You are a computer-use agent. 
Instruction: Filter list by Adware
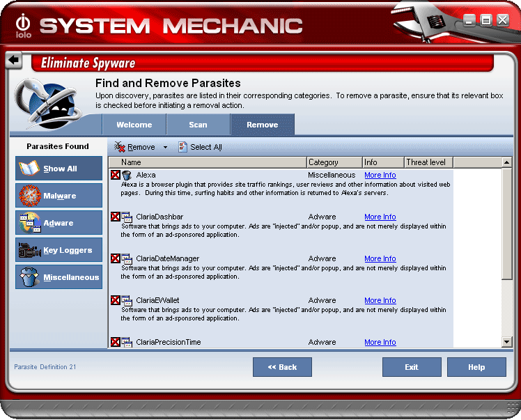[59, 223]
